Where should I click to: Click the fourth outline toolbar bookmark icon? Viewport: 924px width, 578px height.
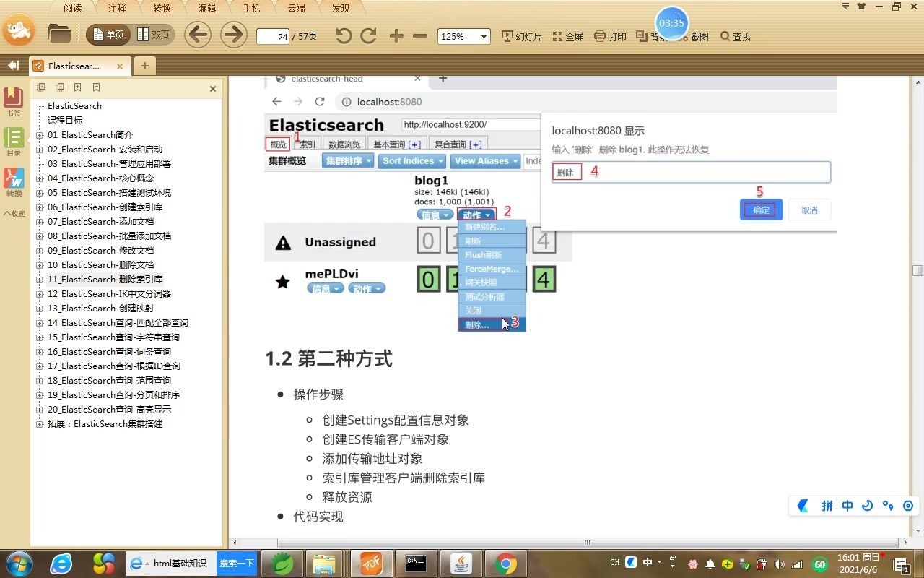[96, 87]
